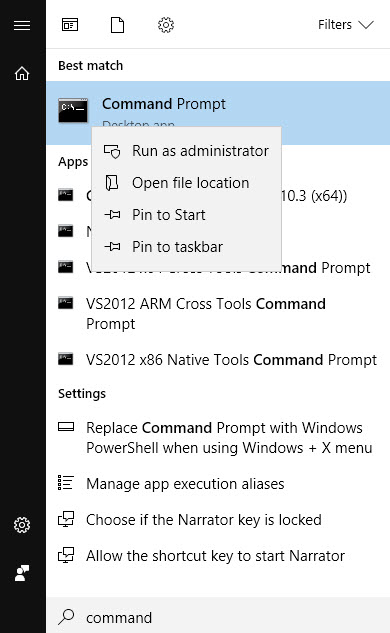Image resolution: width=390 pixels, height=633 pixels.
Task: Choose Run as administrator
Action: pos(187,151)
